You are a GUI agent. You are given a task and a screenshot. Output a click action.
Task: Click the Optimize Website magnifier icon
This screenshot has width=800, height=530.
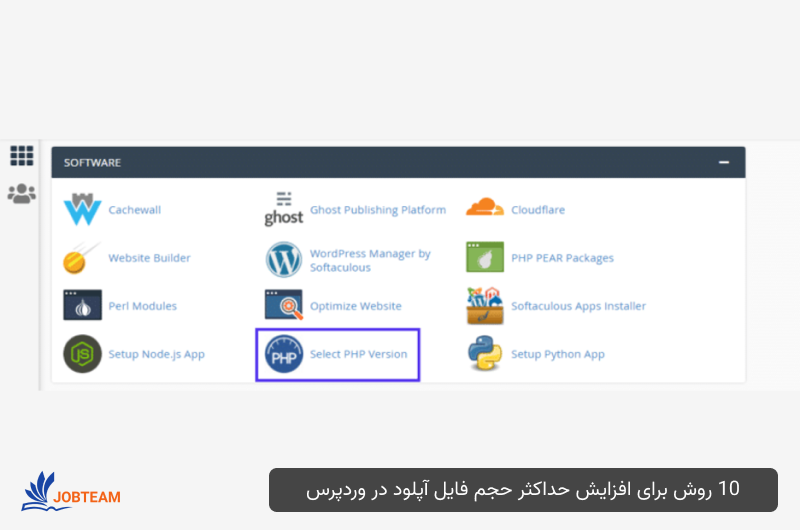point(284,305)
